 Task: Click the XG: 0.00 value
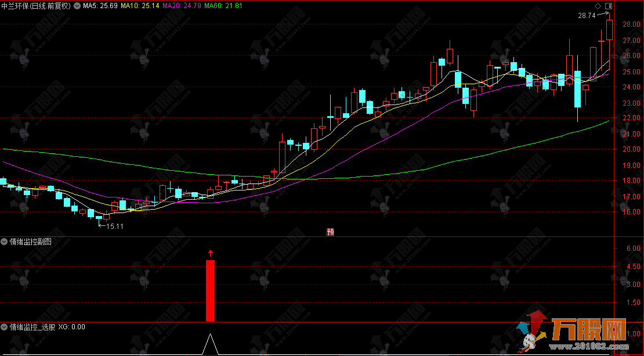coord(71,327)
